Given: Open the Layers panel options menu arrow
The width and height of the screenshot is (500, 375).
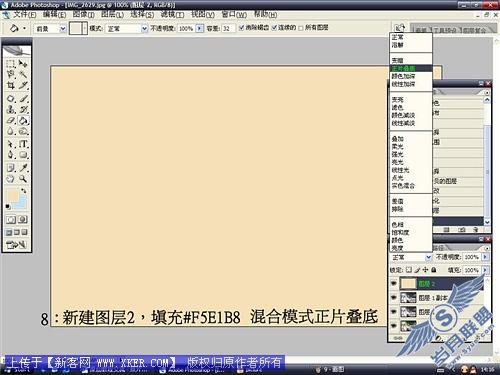Looking at the screenshot, I should (487, 248).
